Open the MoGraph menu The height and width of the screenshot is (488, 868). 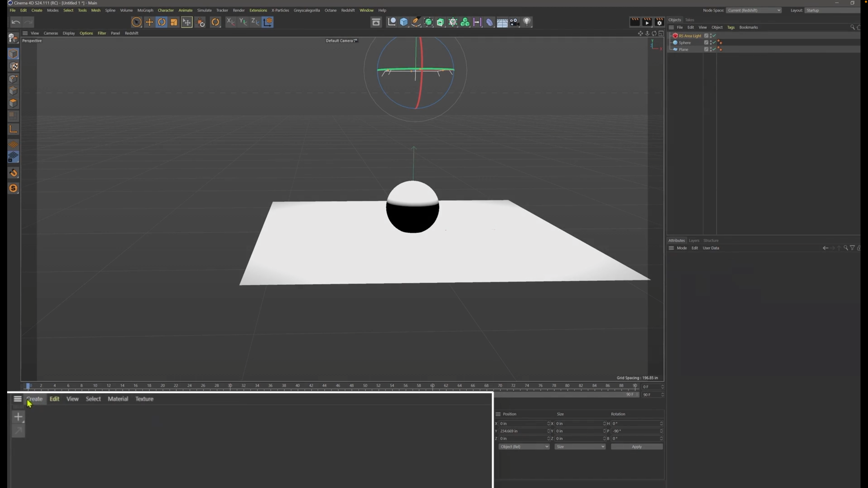click(145, 10)
